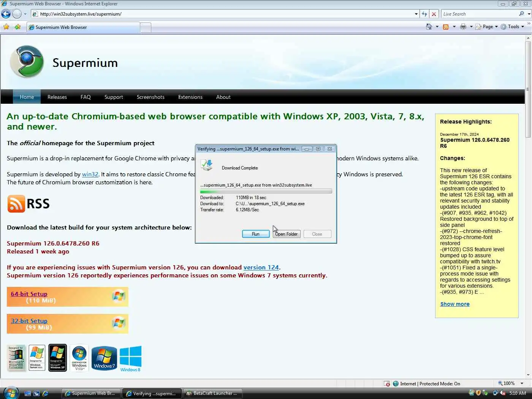Viewport: 532px width, 399px height.
Task: Expand the feeds dropdown arrow
Action: point(454,27)
